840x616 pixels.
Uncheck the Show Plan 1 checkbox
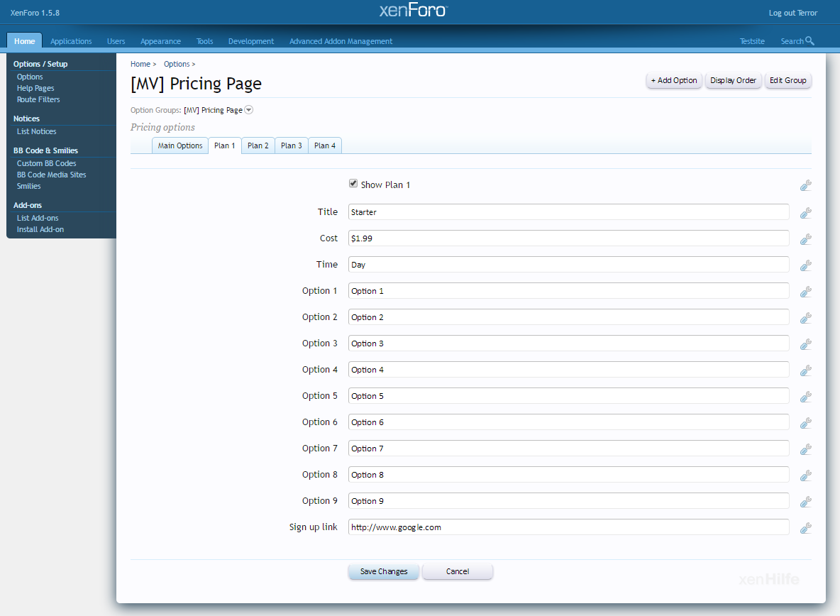[353, 183]
